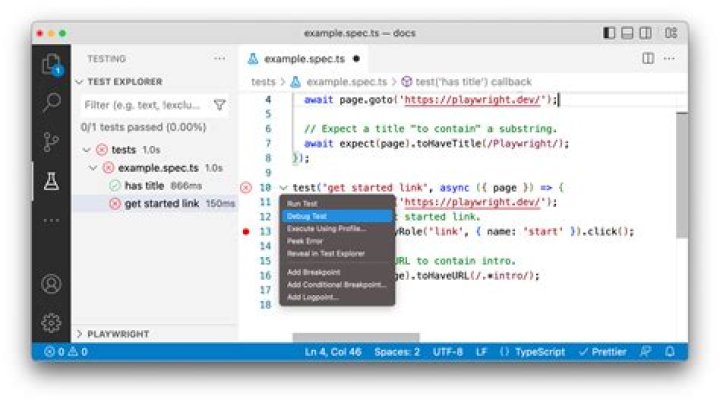
Task: Select Debug Test from context menu
Action: tap(337, 216)
